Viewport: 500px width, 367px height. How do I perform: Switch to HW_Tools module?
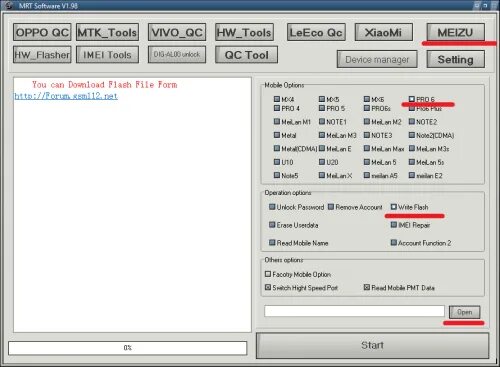click(244, 32)
